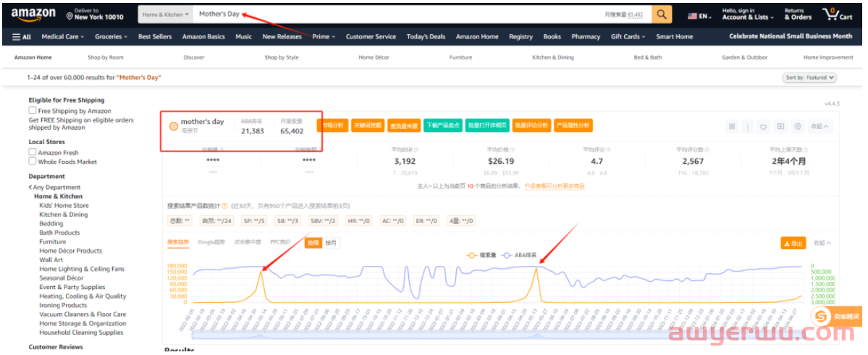Image resolution: width=868 pixels, height=355 pixels.
Task: Open 'Shop by Room' submenu
Action: pyautogui.click(x=106, y=58)
